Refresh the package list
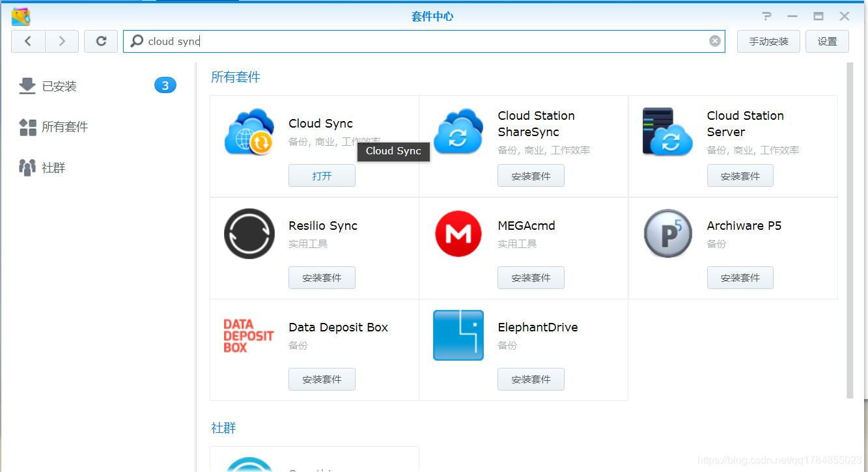This screenshot has height=472, width=868. click(x=101, y=41)
